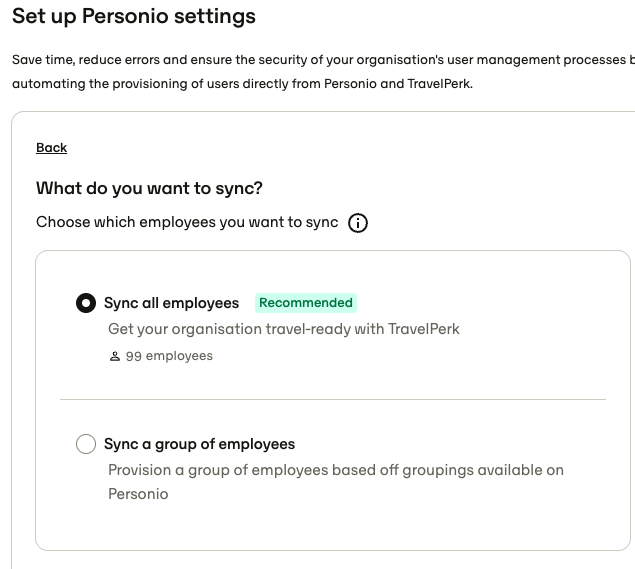This screenshot has height=569, width=635.
Task: Go back using the Back link
Action: click(51, 148)
